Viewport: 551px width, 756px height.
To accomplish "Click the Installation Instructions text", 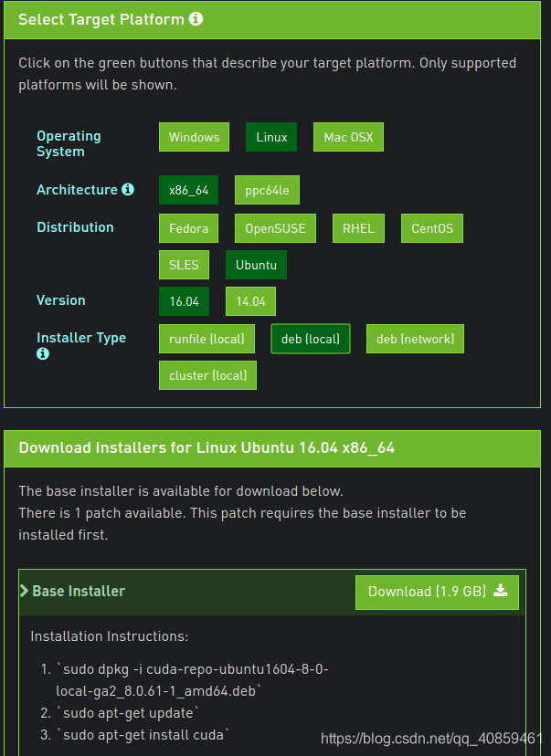I will tap(110, 636).
